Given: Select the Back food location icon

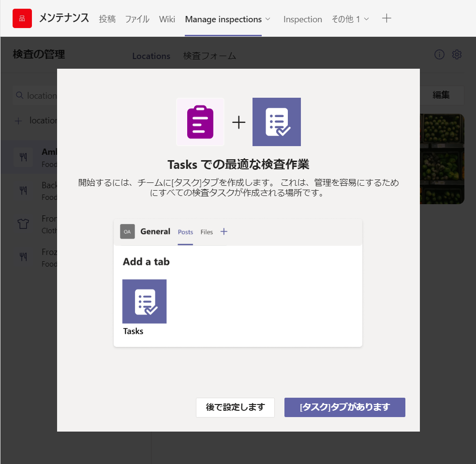Looking at the screenshot, I should click(23, 191).
